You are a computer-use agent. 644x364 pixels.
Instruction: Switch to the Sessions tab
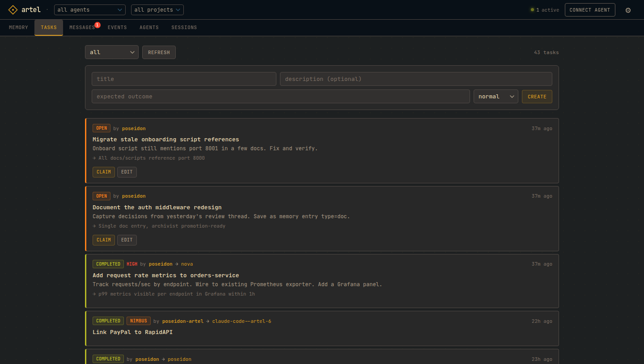(184, 28)
